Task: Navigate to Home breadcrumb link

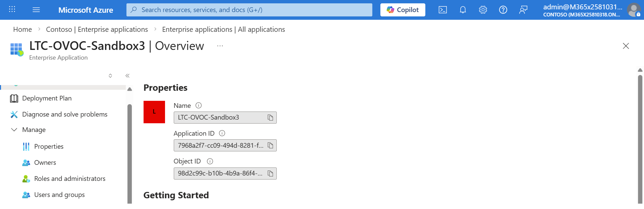Action: [x=22, y=29]
